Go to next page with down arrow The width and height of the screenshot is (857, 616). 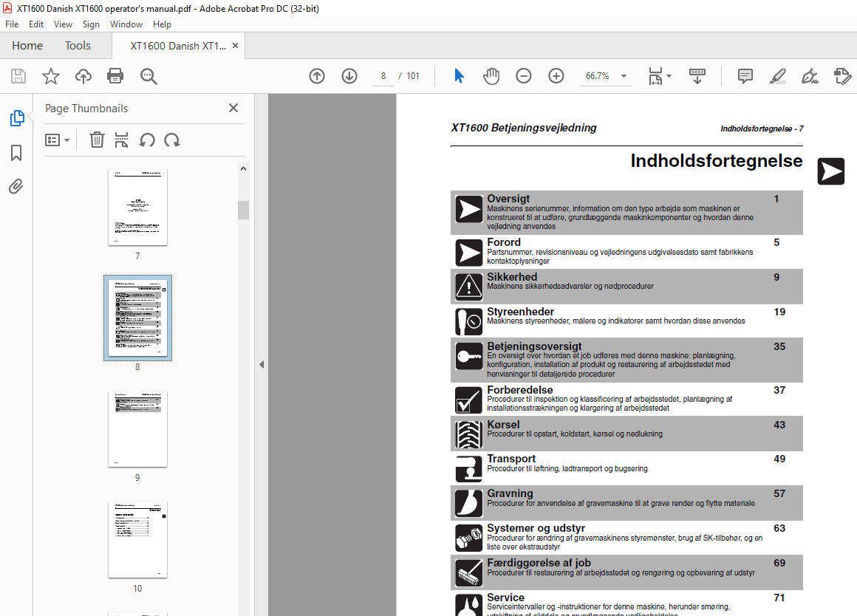click(349, 76)
